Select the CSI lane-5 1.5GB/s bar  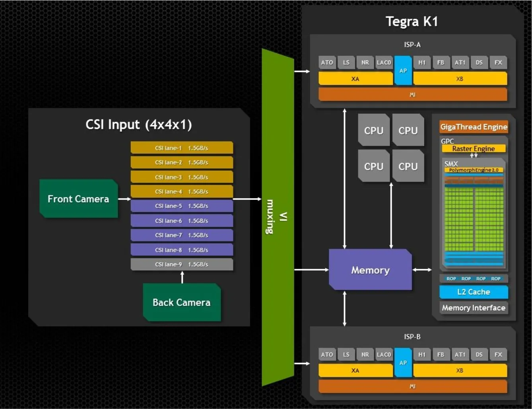coord(182,206)
